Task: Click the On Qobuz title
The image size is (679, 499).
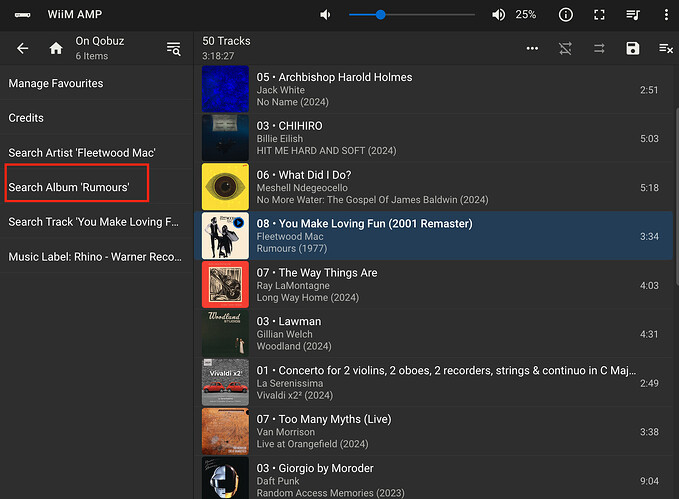Action: point(100,41)
